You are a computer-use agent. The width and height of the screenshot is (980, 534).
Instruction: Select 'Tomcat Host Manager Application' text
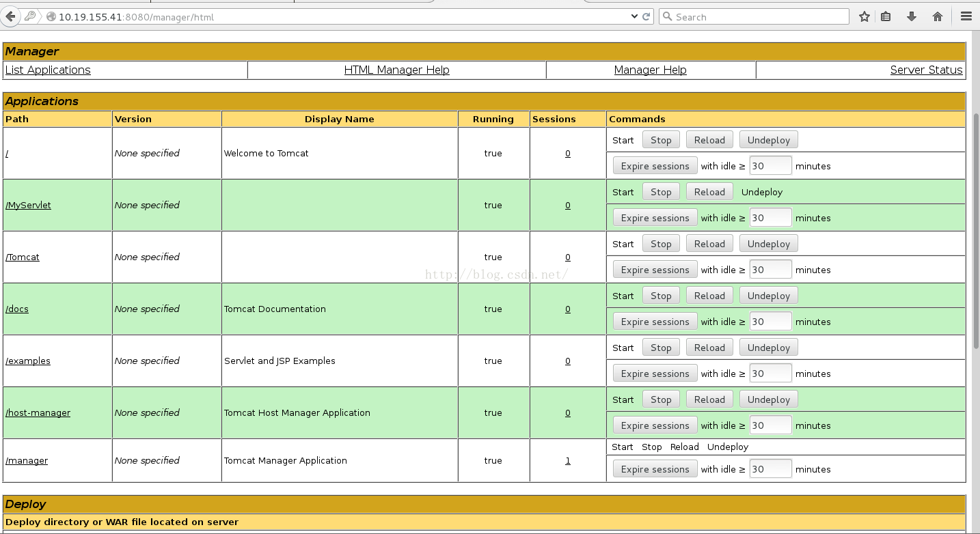pyautogui.click(x=297, y=413)
